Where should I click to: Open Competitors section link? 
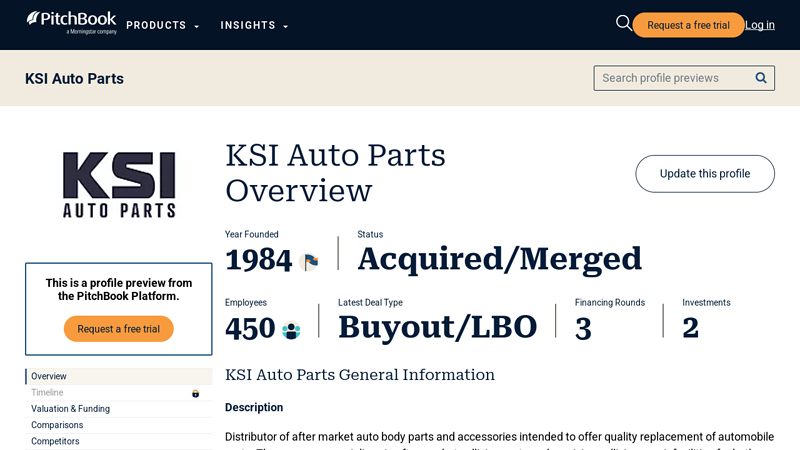tap(119, 441)
